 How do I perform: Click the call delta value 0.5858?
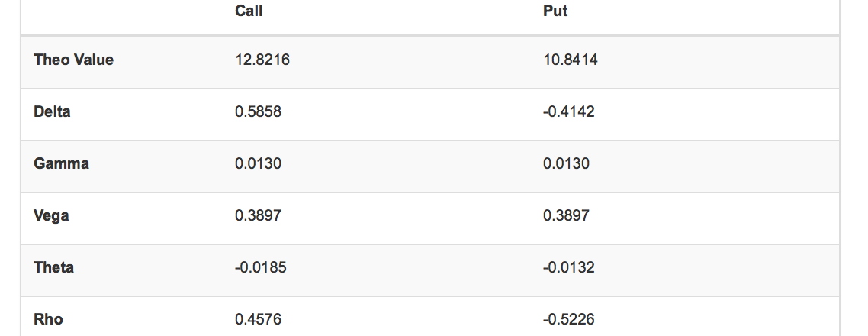259,111
